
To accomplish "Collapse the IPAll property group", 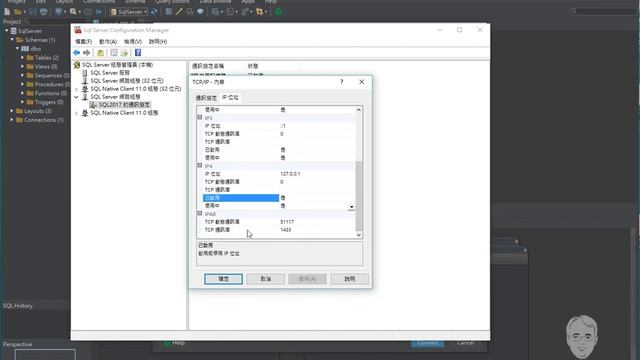I will pyautogui.click(x=200, y=213).
